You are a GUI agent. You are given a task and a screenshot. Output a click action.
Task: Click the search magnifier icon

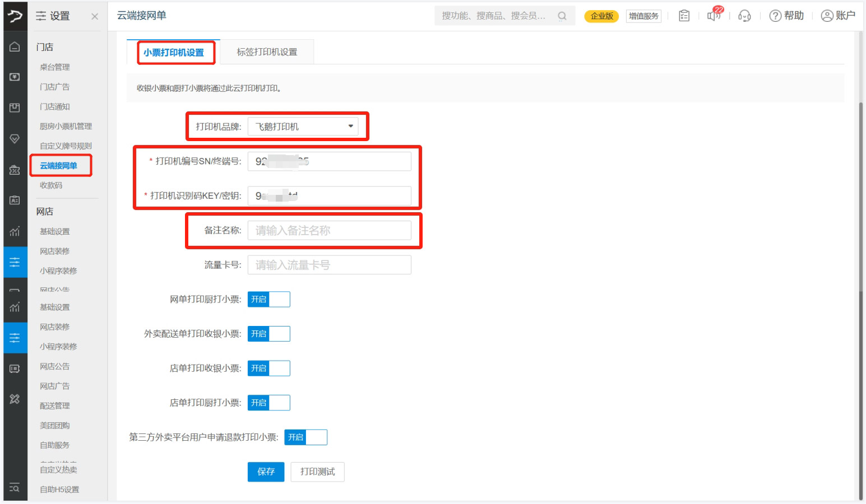(562, 16)
